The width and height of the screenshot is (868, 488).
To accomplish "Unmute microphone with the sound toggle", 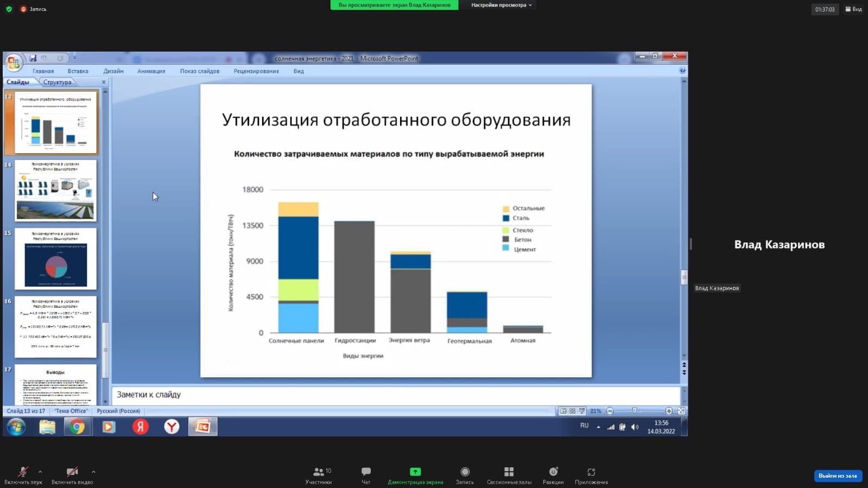I will [23, 472].
